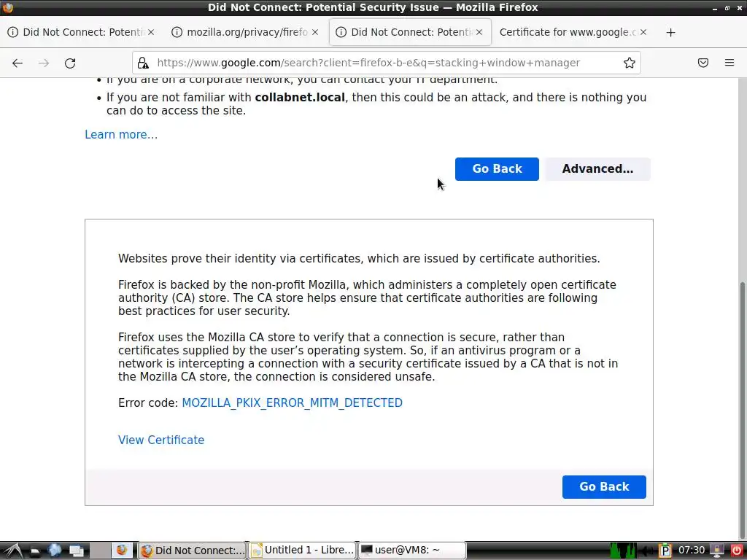Minimize the Firefox window
This screenshot has width=747, height=560.
[x=715, y=8]
